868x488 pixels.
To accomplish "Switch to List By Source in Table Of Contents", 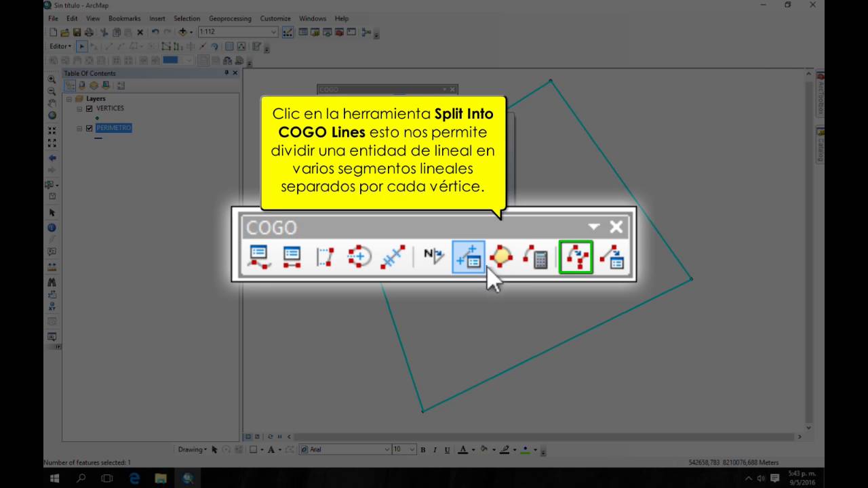I will click(x=82, y=85).
